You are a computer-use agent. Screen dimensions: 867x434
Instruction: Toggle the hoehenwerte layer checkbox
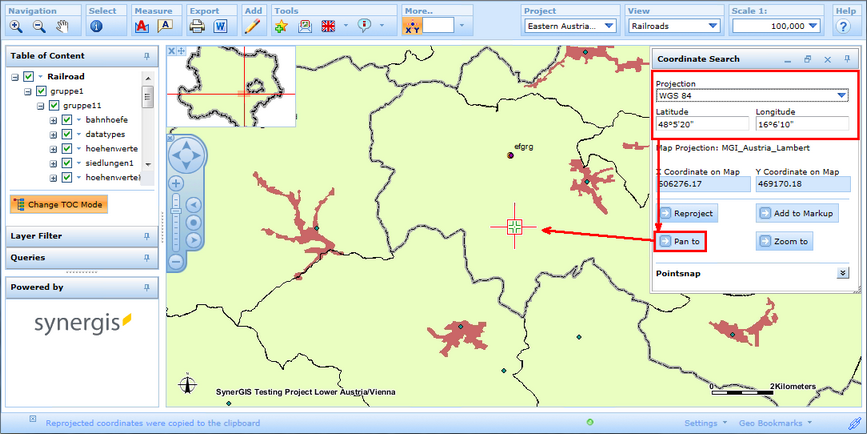point(67,149)
